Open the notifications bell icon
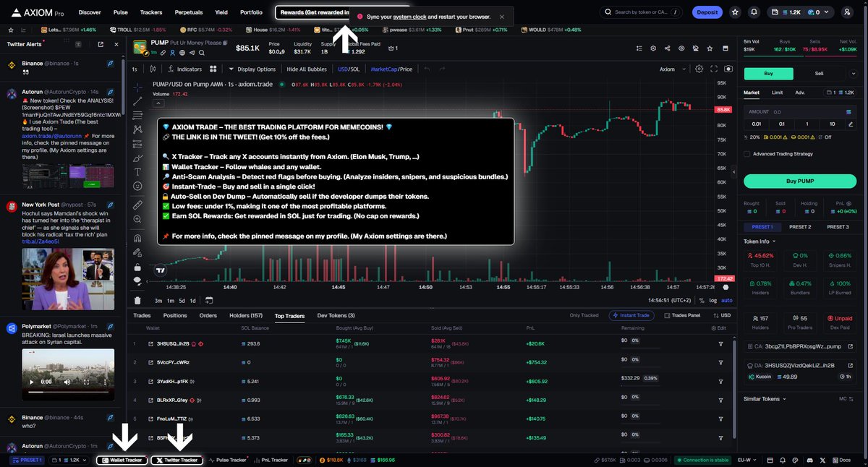 point(754,12)
